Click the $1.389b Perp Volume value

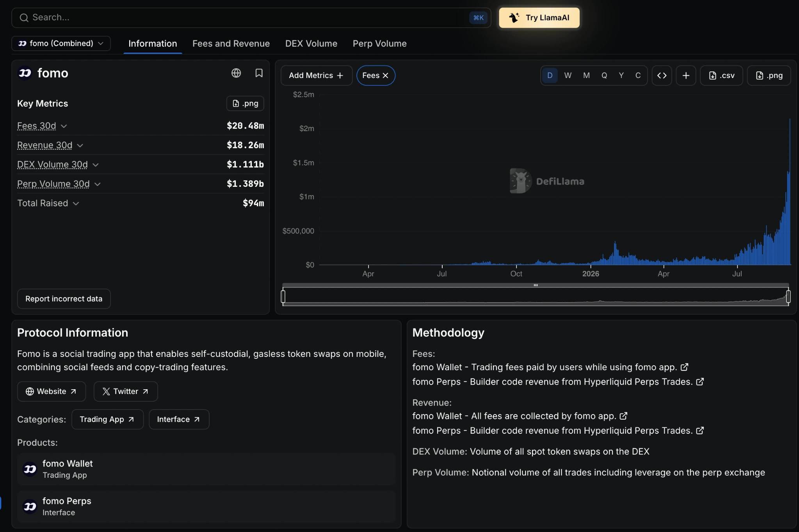coord(245,184)
